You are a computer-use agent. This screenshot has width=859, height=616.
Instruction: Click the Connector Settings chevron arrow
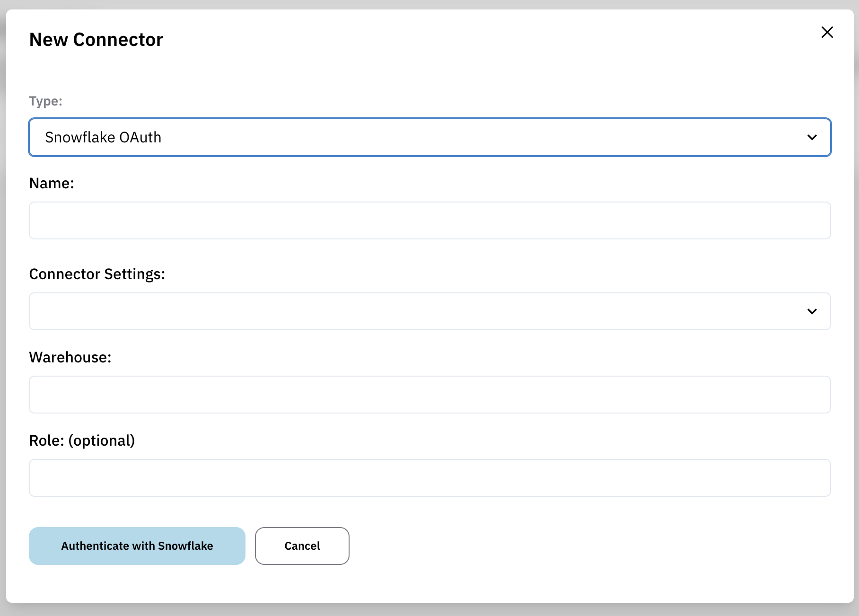[x=812, y=311]
